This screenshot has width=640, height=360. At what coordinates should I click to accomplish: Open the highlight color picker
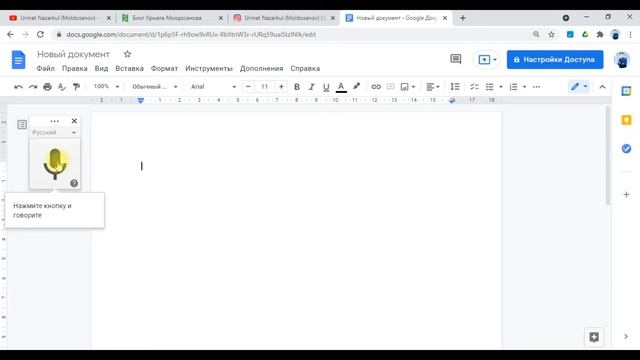click(x=356, y=87)
